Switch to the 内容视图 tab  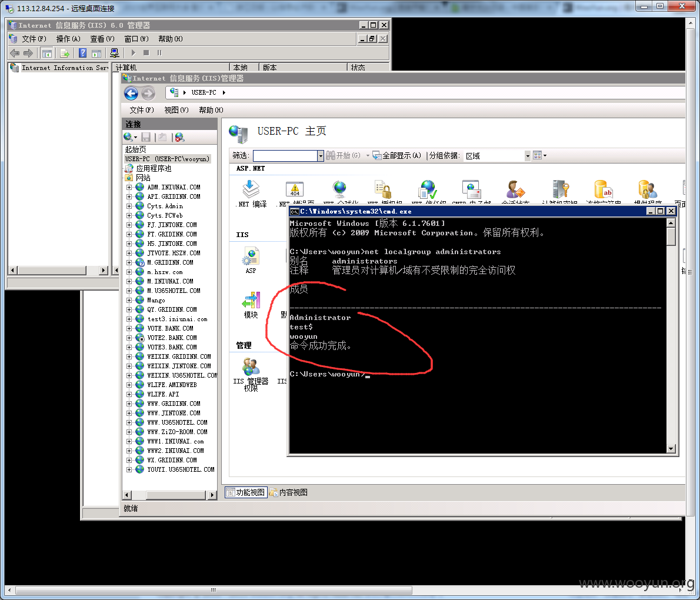tap(289, 492)
